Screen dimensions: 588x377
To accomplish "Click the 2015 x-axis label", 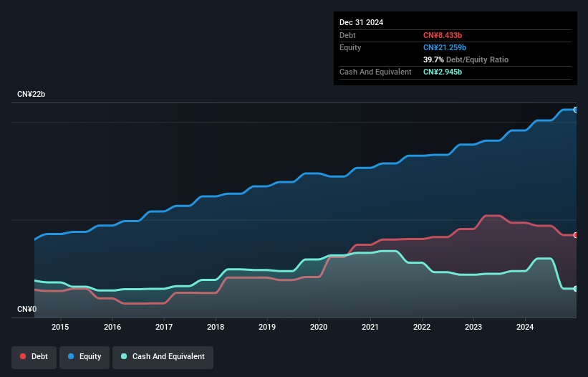I will click(x=60, y=327).
